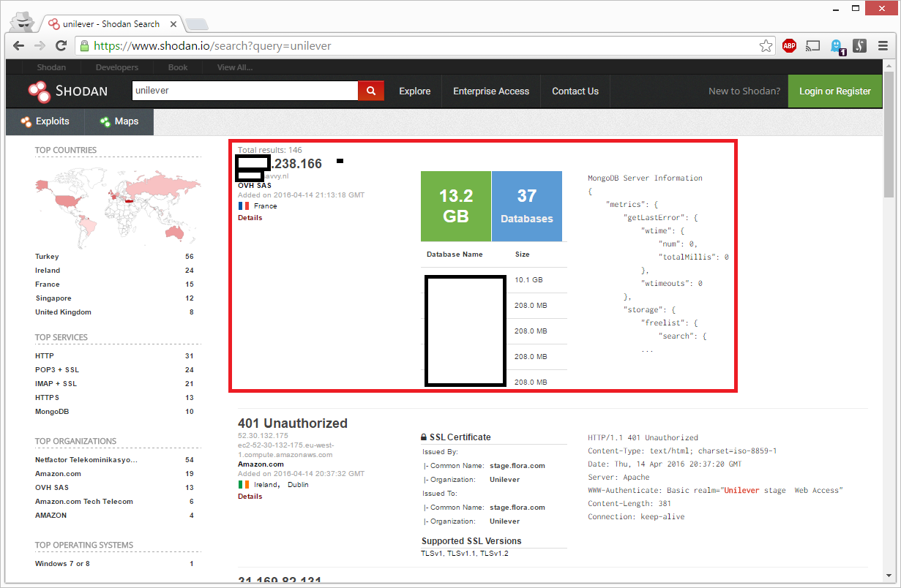Viewport: 901px width, 588px height.
Task: Click the scrollbar up arrow
Action: pyautogui.click(x=889, y=65)
